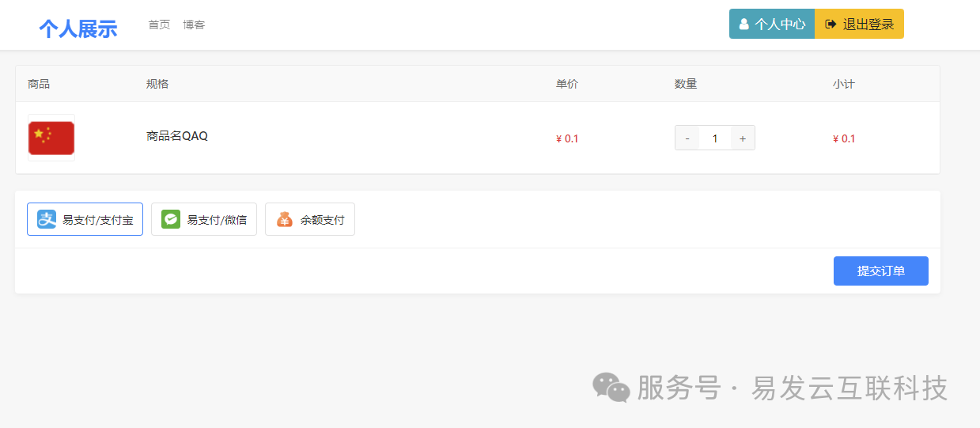Viewport: 980px width, 428px height.
Task: Click the user icon in 个人中心
Action: [x=744, y=25]
